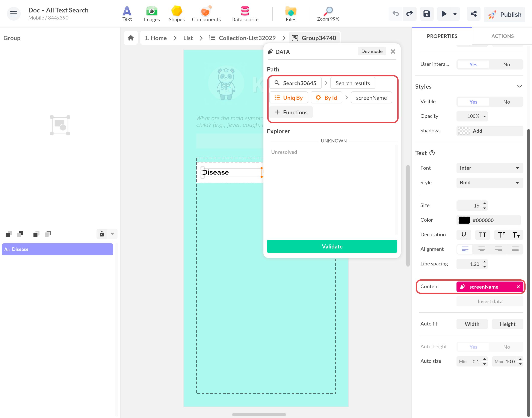Open the Font dropdown showing Inter
This screenshot has height=418, width=532.
[x=490, y=168]
